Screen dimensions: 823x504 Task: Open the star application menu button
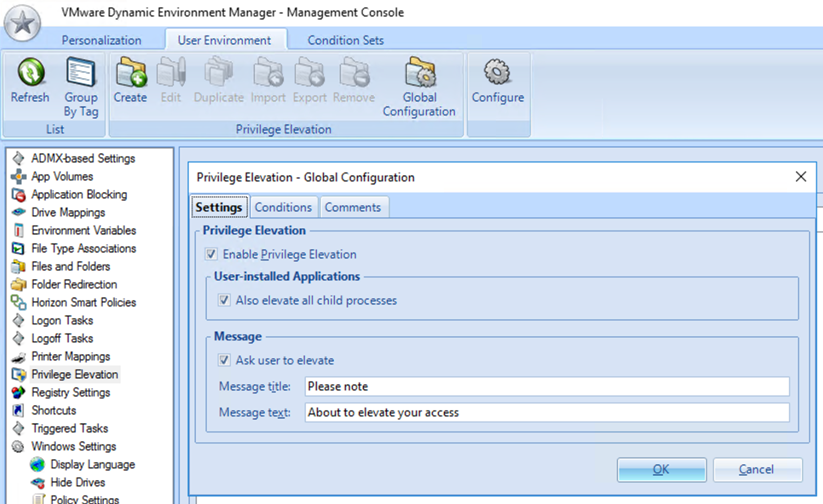[22, 24]
